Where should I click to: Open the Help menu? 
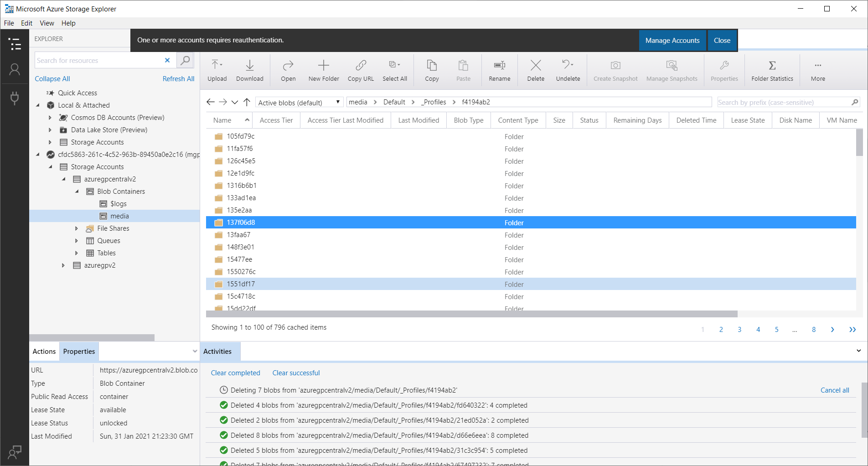(68, 23)
